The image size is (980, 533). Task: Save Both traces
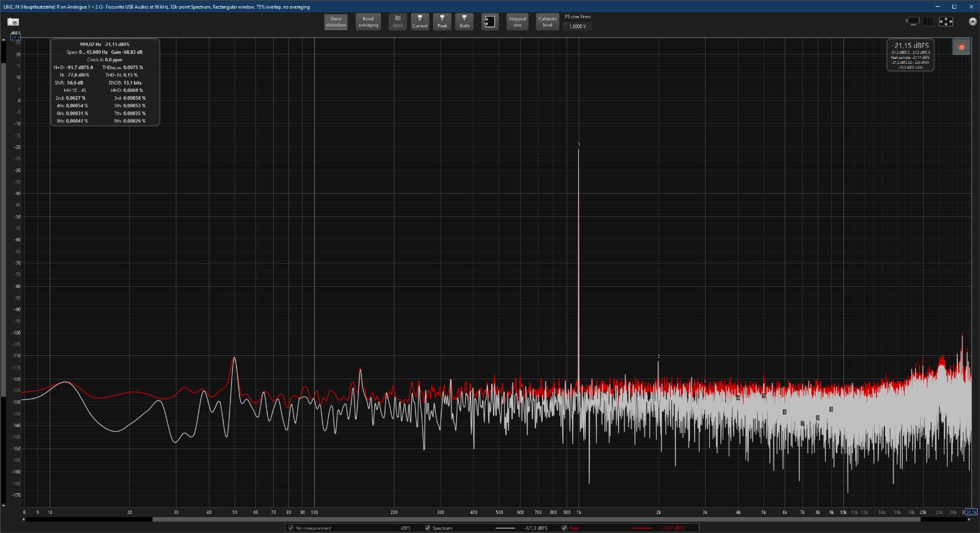pos(464,21)
